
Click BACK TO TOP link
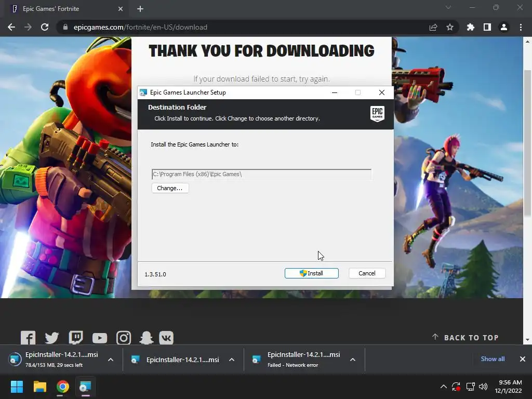click(x=465, y=338)
